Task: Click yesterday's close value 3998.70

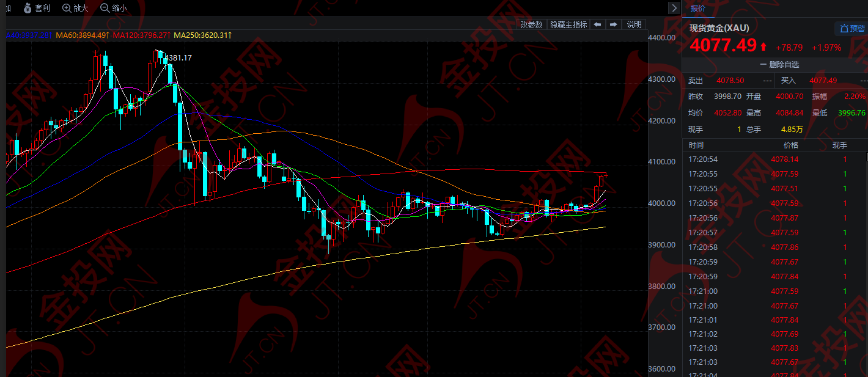Action: point(728,97)
